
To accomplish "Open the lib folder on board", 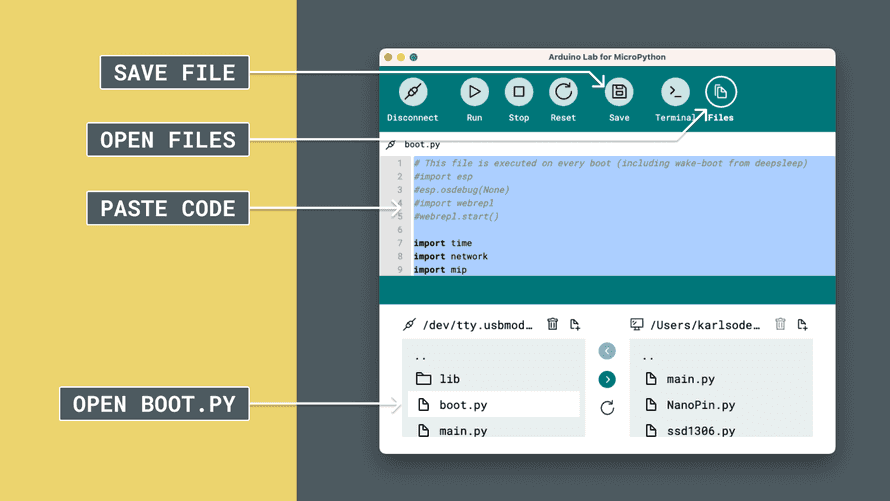I will [449, 379].
